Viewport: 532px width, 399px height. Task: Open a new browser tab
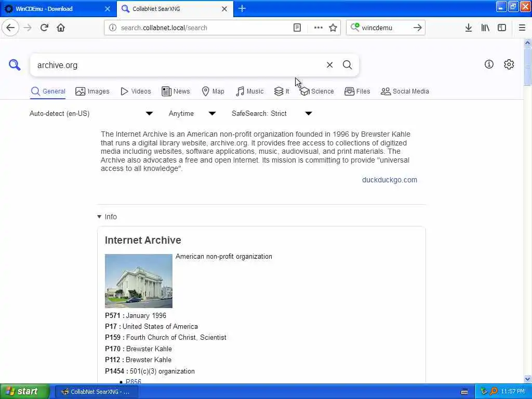tap(242, 8)
